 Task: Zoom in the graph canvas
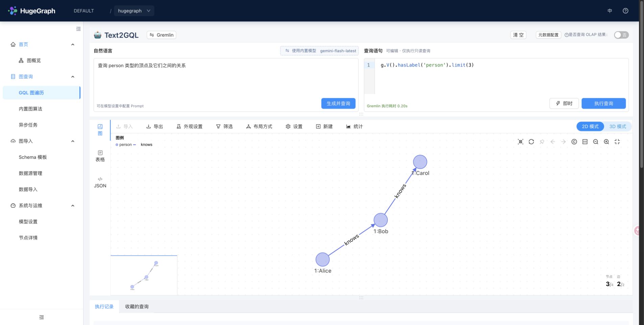(606, 142)
